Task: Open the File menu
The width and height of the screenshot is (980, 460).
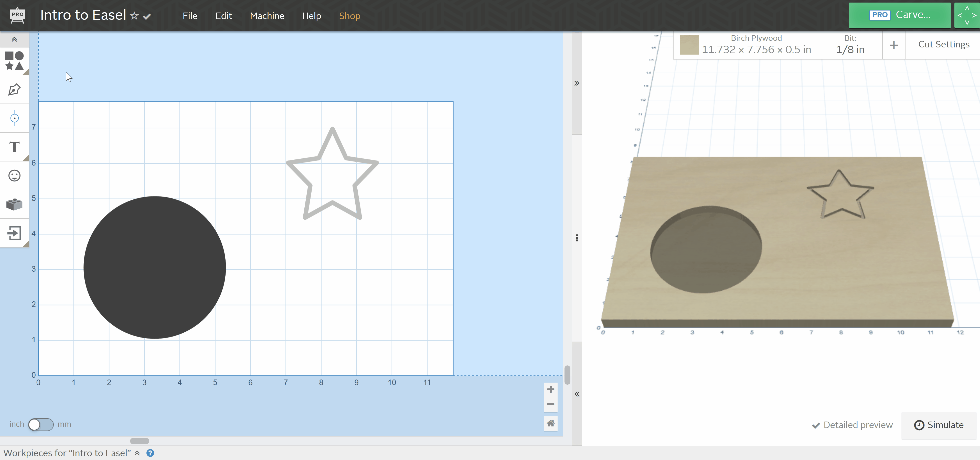Action: coord(190,16)
